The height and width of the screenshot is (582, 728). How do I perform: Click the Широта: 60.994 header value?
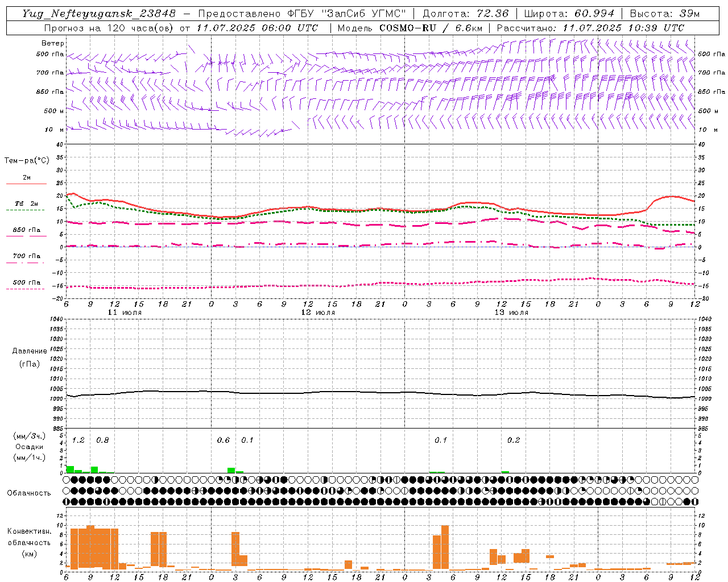point(569,14)
